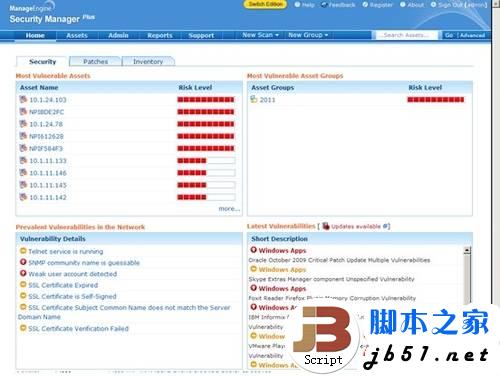Image resolution: width=500 pixels, height=376 pixels.
Task: Click the Go search button
Action: click(449, 35)
